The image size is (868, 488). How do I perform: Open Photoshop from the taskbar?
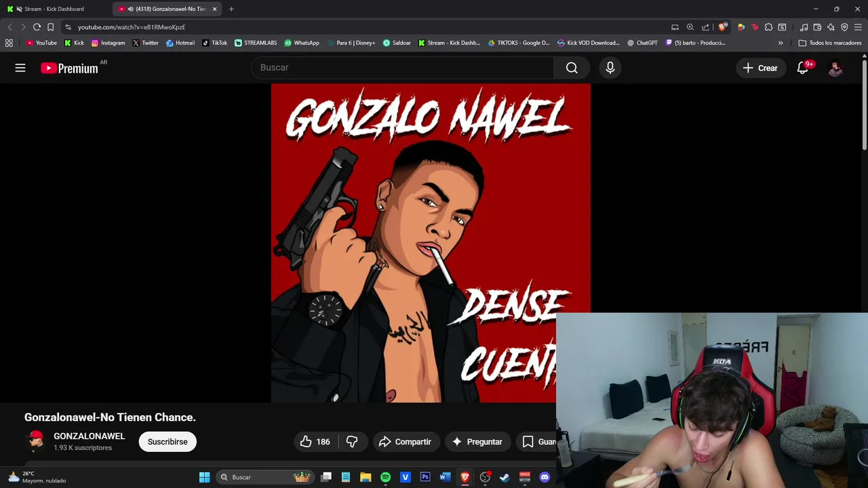point(425,477)
